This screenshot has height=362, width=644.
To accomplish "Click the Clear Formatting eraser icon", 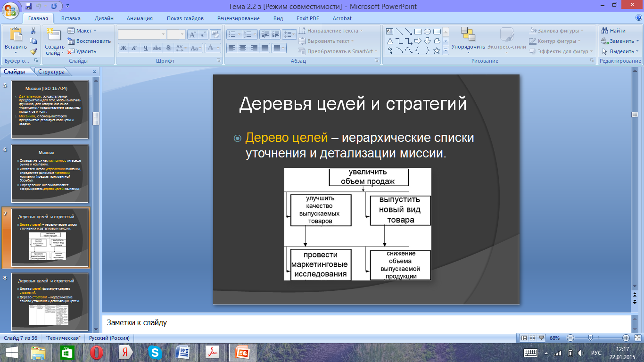I will pyautogui.click(x=215, y=34).
